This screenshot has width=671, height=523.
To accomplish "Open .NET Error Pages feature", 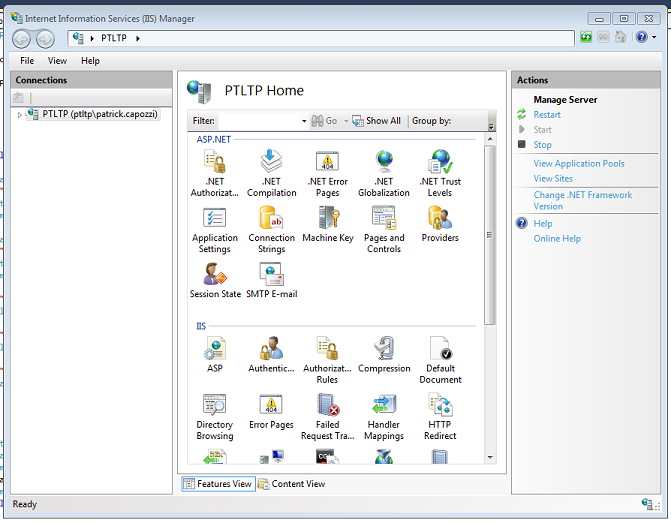I will (x=327, y=173).
